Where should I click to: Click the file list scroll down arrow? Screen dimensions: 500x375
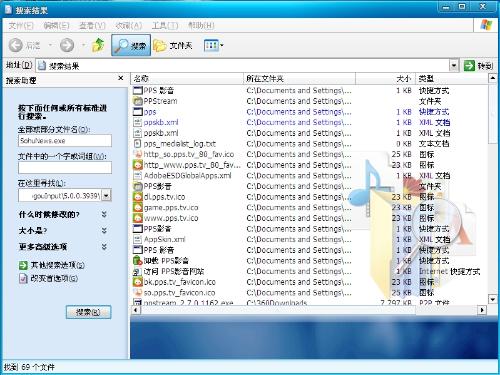pos(493,299)
